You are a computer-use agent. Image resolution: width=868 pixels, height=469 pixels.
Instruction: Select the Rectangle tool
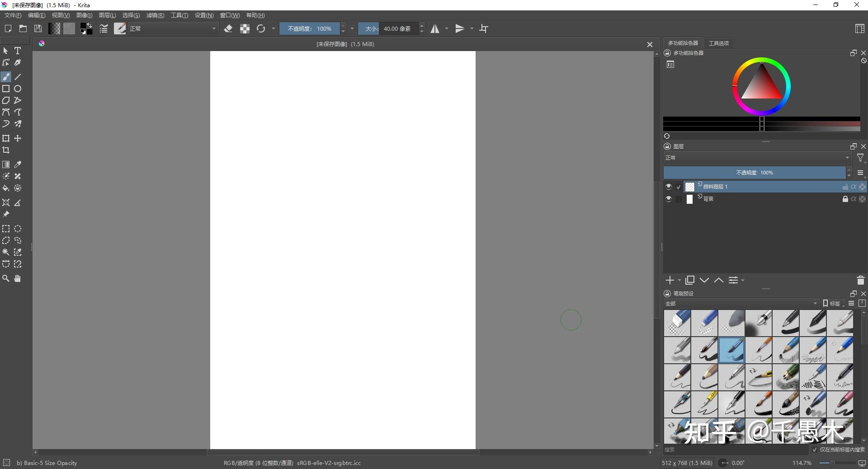pos(6,89)
